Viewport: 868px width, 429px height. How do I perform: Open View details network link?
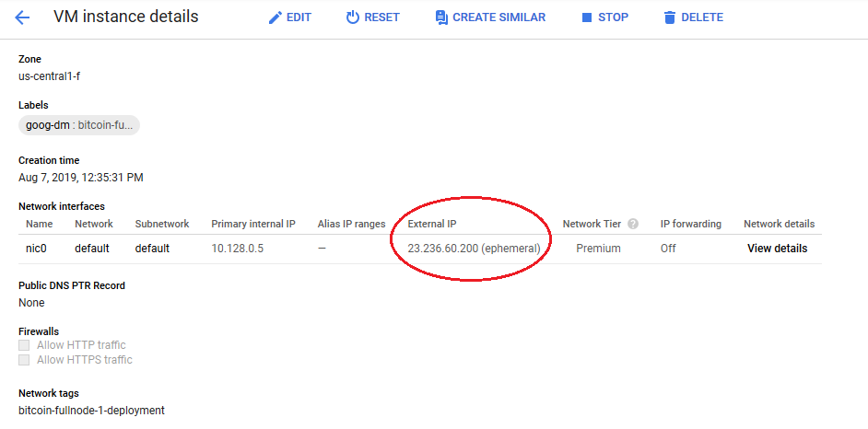(777, 249)
